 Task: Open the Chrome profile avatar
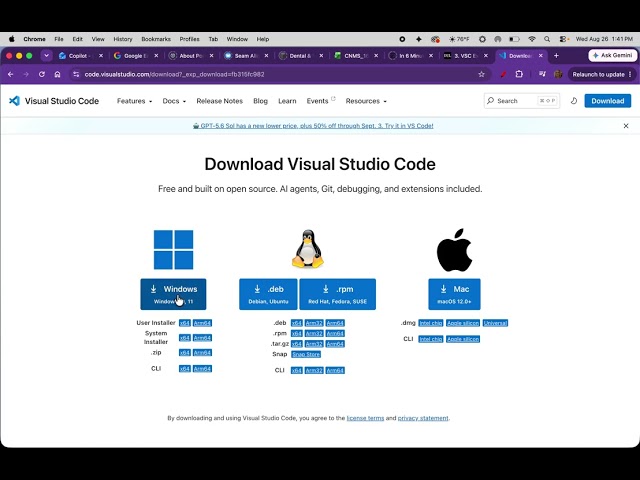tap(558, 74)
